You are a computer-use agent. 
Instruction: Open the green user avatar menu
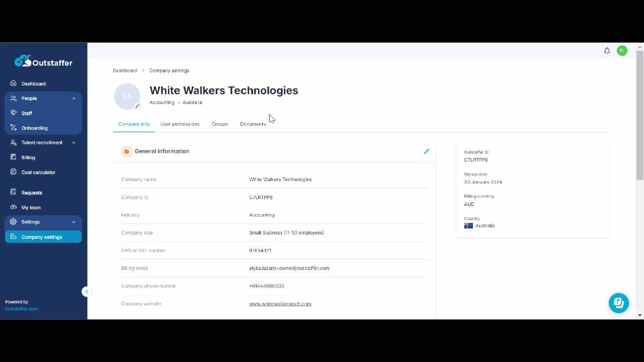point(622,51)
